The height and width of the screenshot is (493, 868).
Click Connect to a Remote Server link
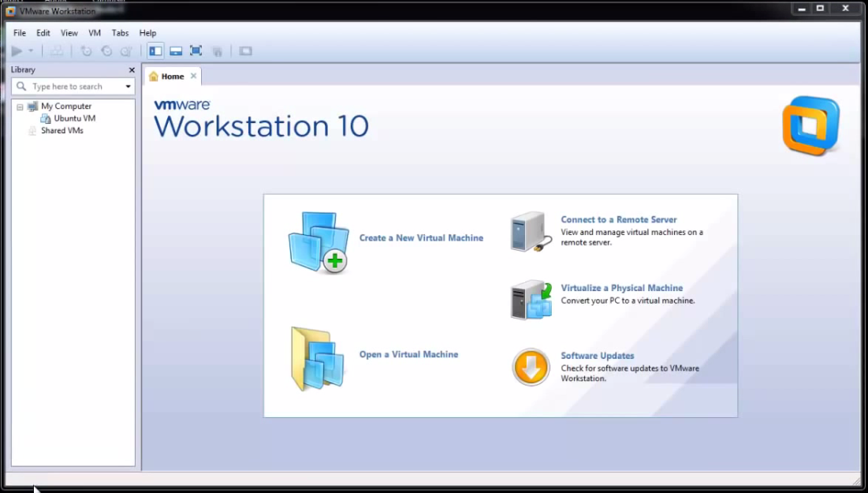[x=618, y=219]
